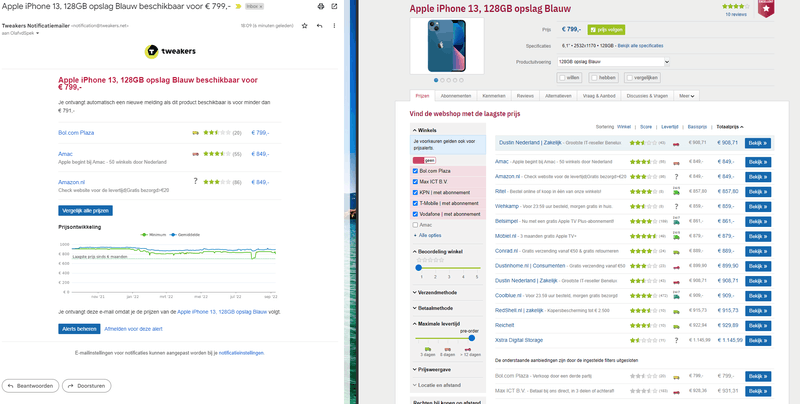The height and width of the screenshot is (404, 800).
Task: Click the red > 12 dagen delivery icon
Action: [x=469, y=348]
